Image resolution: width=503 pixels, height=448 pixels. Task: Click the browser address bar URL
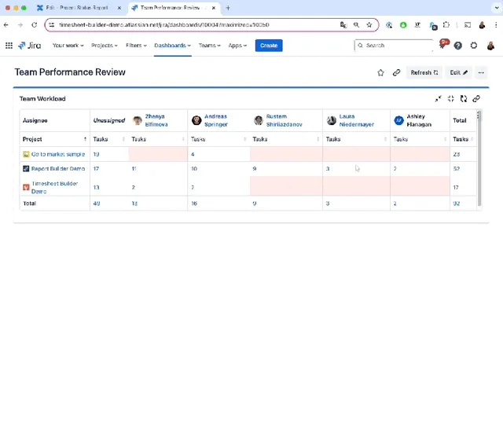[164, 24]
